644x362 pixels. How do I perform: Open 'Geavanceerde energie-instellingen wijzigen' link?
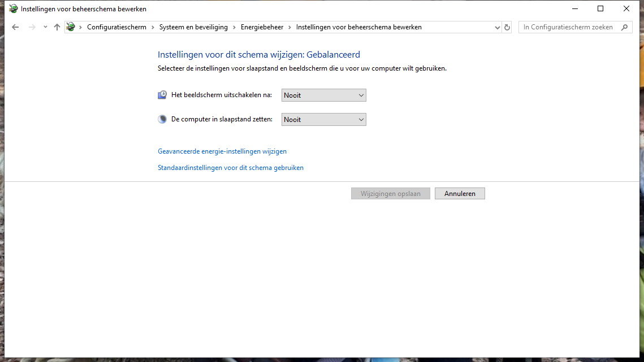click(x=222, y=151)
